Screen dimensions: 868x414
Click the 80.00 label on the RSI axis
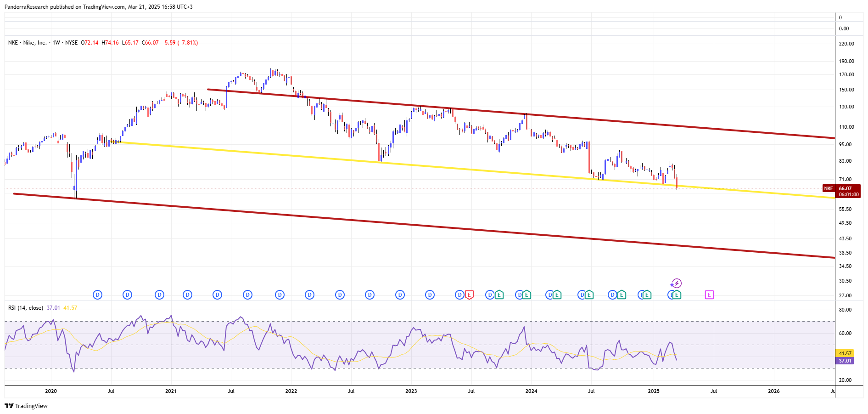click(x=845, y=310)
